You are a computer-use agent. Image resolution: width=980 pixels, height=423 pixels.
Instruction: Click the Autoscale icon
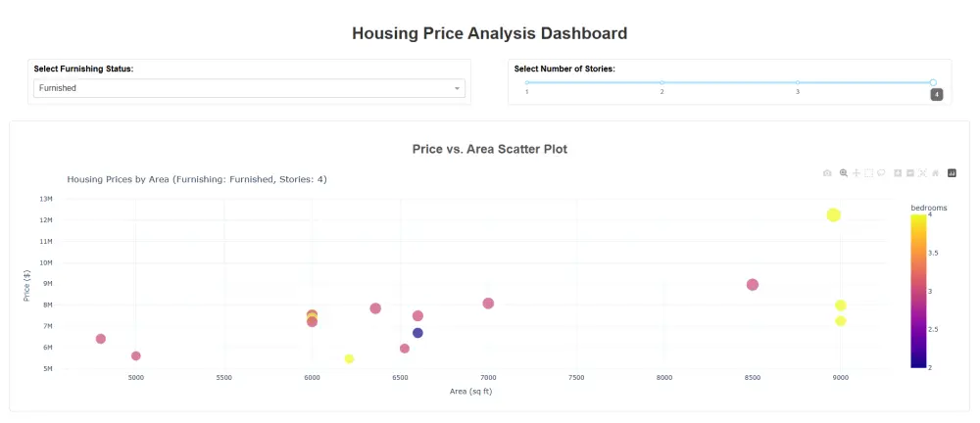[x=922, y=173]
